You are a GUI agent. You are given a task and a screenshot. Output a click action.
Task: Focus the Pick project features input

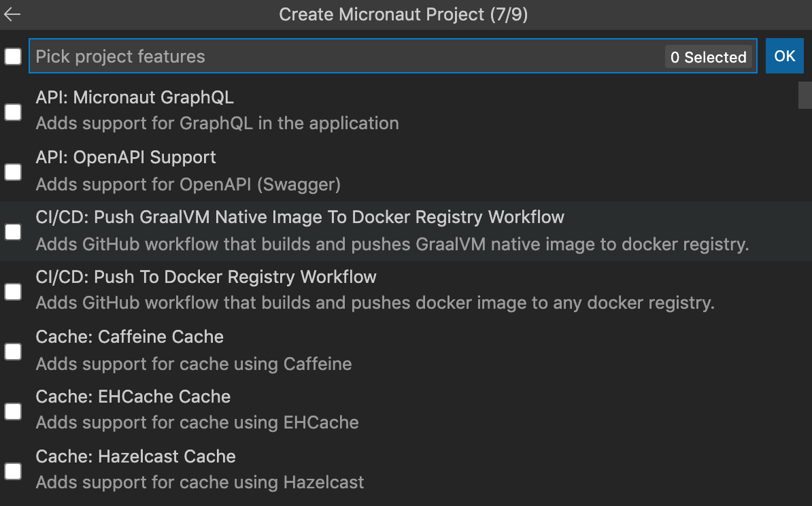point(340,56)
